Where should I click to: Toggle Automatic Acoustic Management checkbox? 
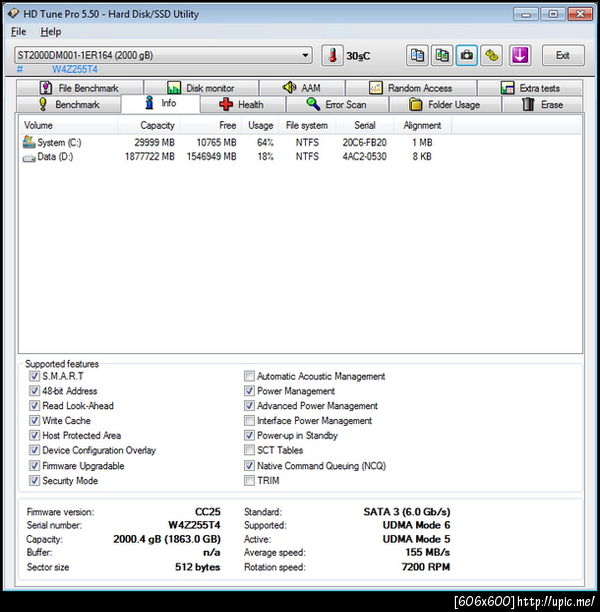point(249,376)
